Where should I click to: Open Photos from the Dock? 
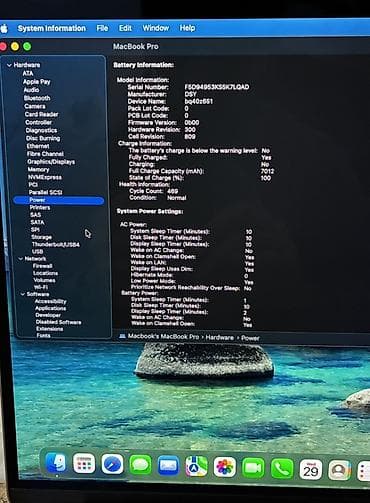click(225, 467)
